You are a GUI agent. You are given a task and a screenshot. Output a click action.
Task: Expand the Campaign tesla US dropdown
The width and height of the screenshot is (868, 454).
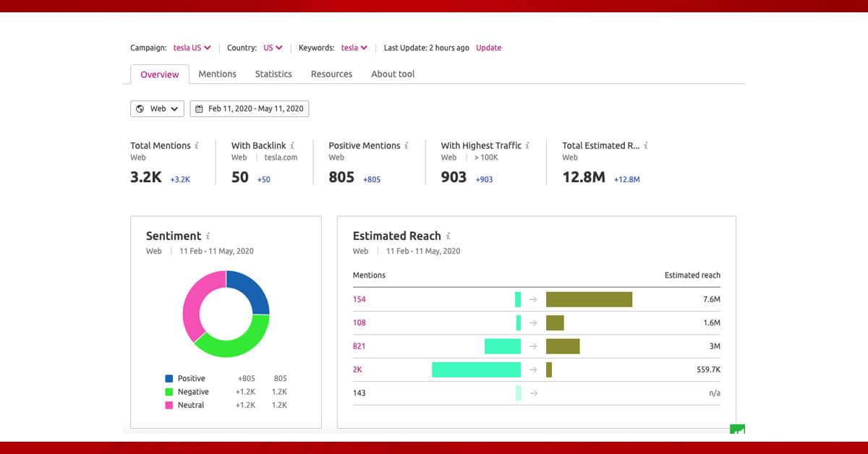tap(192, 48)
